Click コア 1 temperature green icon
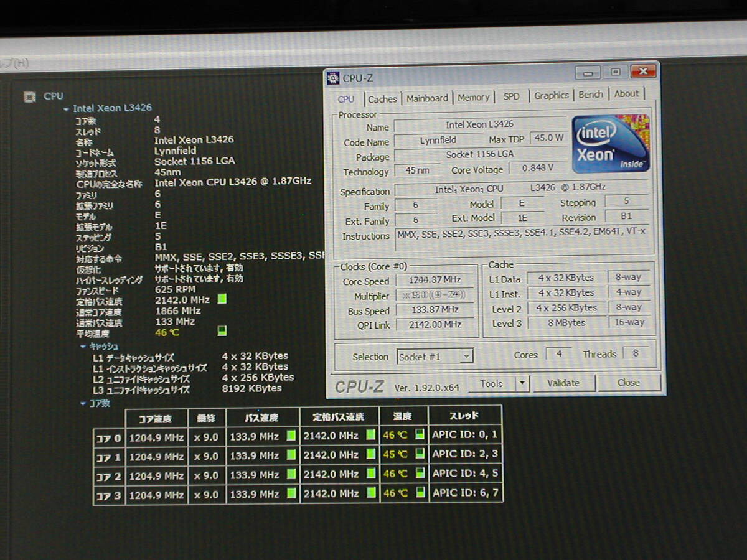Viewport: 747px width, 560px height. pyautogui.click(x=420, y=454)
